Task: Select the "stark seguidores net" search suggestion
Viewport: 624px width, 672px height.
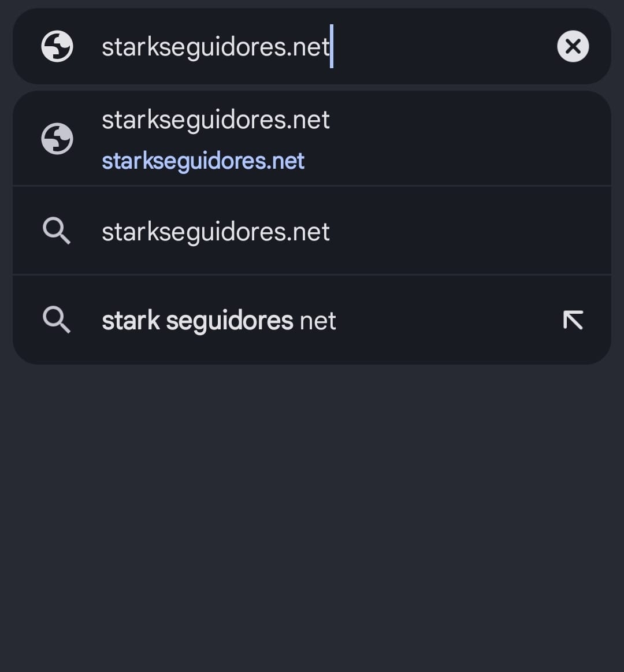Action: [218, 321]
